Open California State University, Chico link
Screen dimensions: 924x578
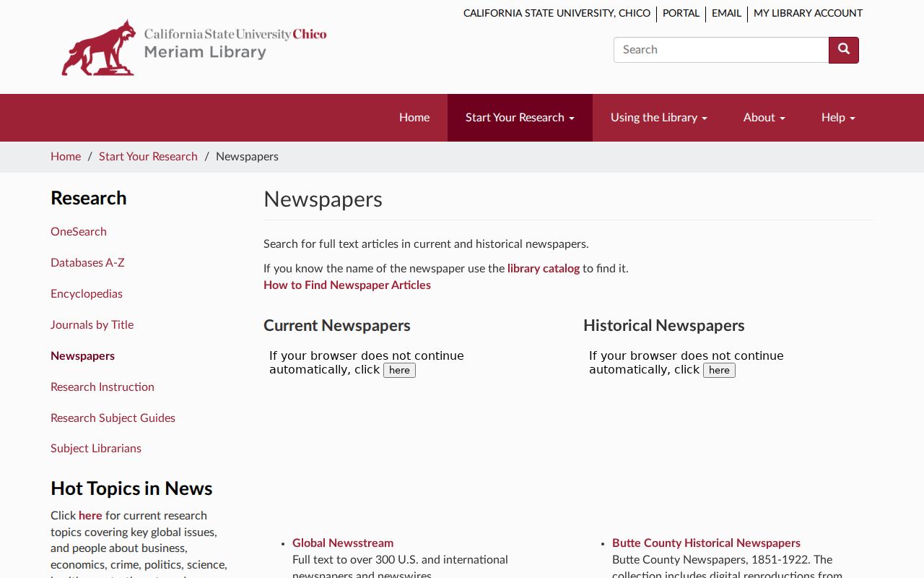click(x=557, y=13)
